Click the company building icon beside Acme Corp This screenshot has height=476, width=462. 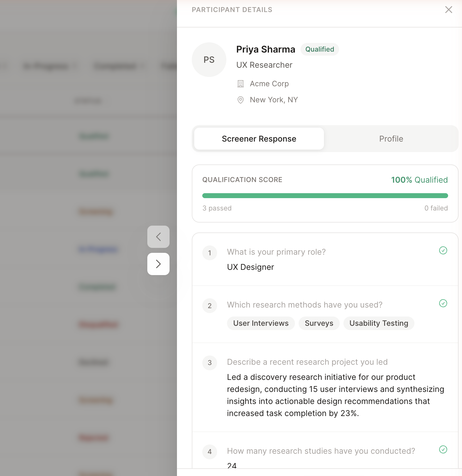241,83
